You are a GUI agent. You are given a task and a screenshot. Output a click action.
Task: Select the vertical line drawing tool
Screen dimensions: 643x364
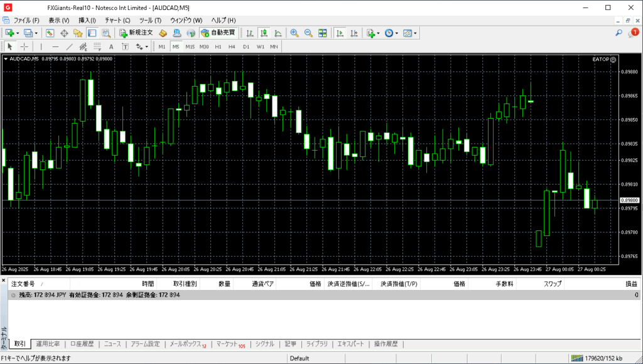point(41,46)
